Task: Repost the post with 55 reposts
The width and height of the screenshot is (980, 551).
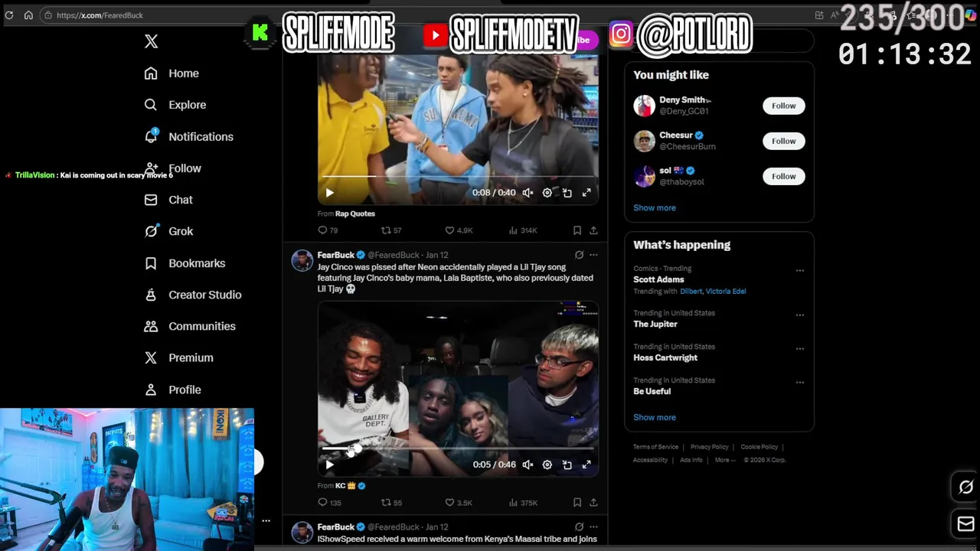Action: click(x=391, y=503)
